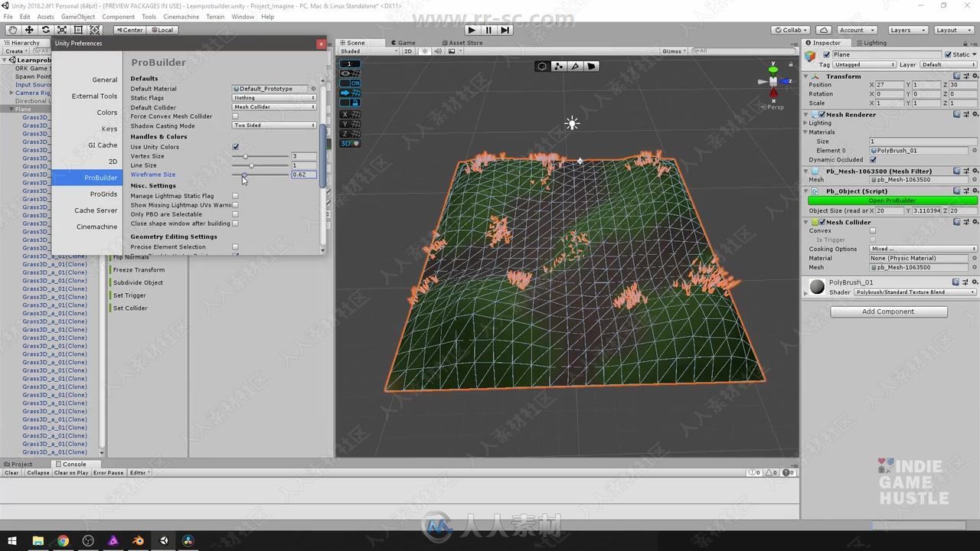Enable Close shape window after building
980x551 pixels.
pyautogui.click(x=235, y=223)
